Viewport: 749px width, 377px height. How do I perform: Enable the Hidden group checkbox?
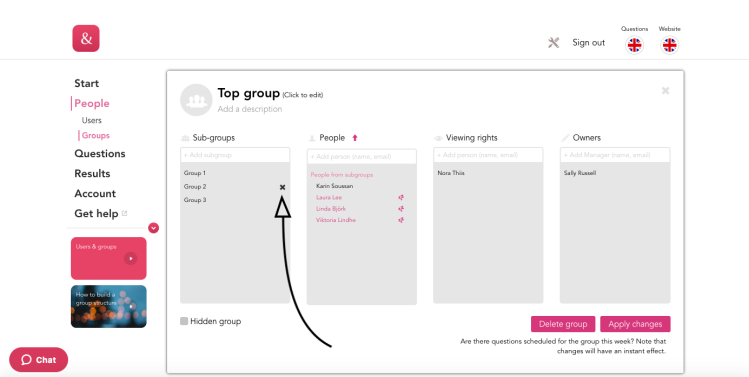pos(184,321)
